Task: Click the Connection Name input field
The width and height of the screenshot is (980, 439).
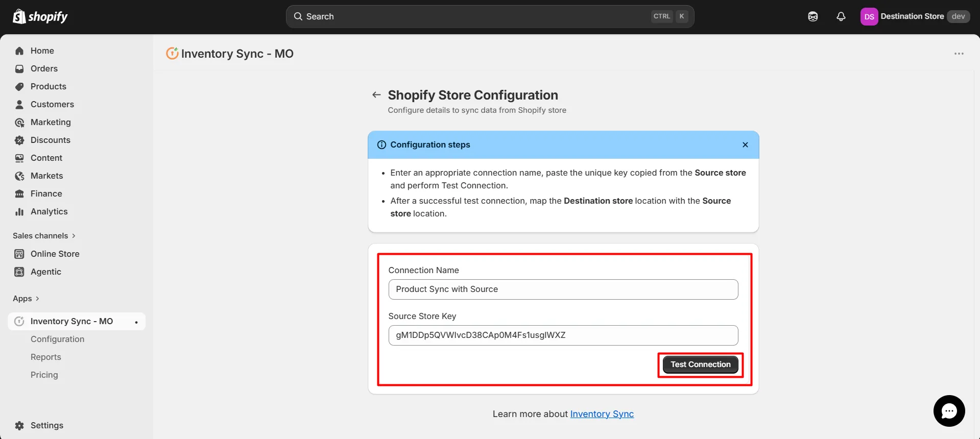Action: tap(563, 289)
